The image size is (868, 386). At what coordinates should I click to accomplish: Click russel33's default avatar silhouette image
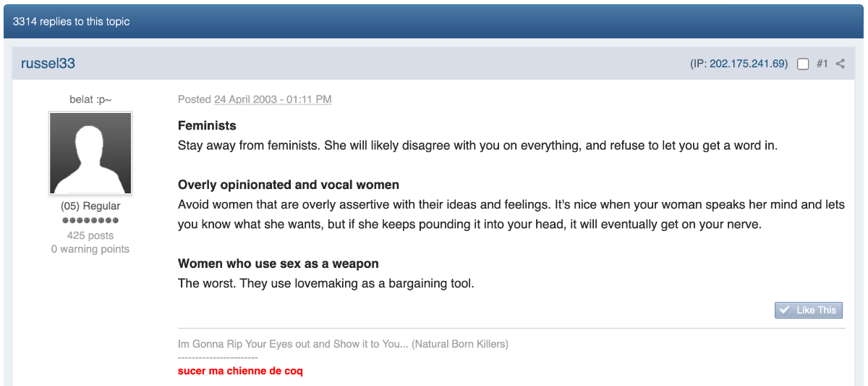pyautogui.click(x=90, y=154)
